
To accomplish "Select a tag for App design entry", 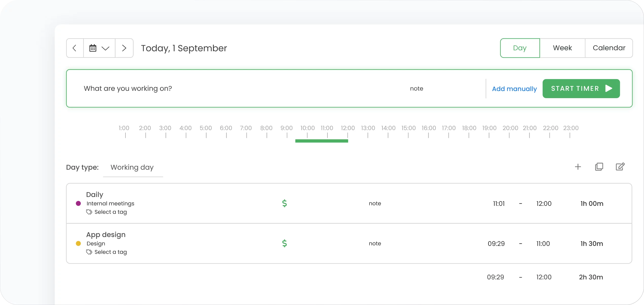I will (110, 252).
